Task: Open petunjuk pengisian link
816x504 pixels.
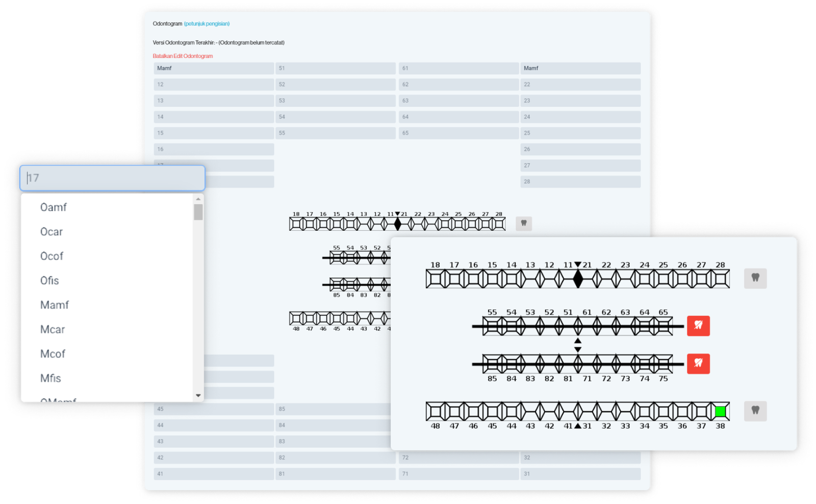Action: point(207,23)
